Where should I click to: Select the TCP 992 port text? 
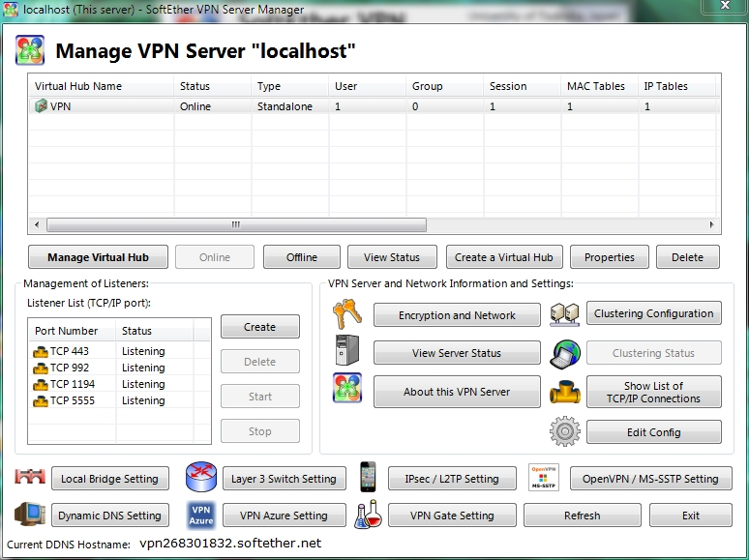click(x=70, y=368)
